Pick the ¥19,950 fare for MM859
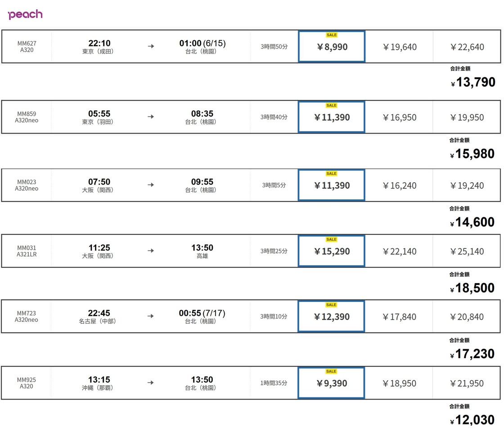504x432 pixels. click(x=467, y=118)
